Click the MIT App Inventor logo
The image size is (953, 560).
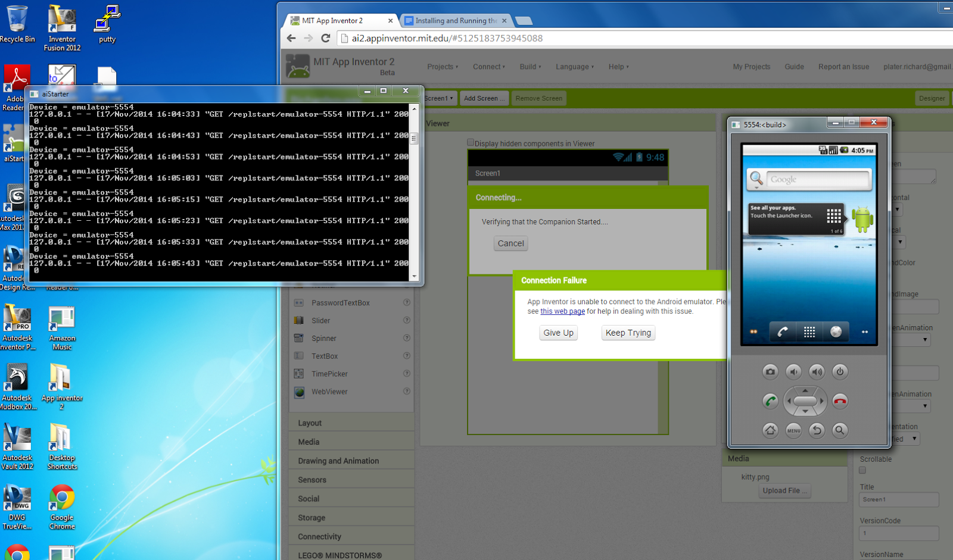[x=298, y=66]
